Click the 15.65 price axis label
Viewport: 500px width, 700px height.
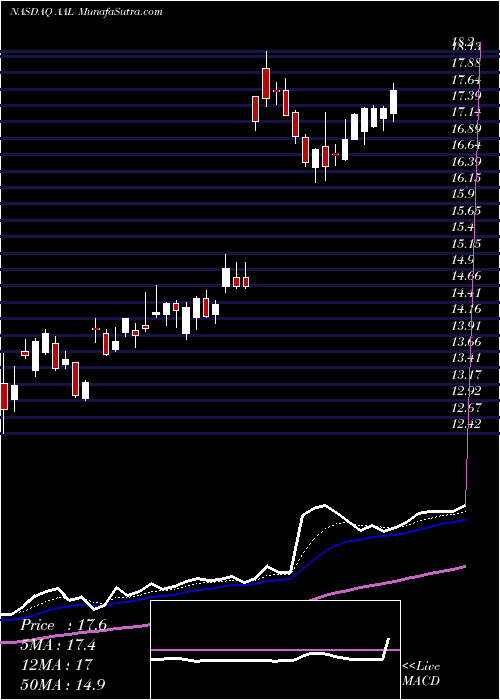click(466, 211)
